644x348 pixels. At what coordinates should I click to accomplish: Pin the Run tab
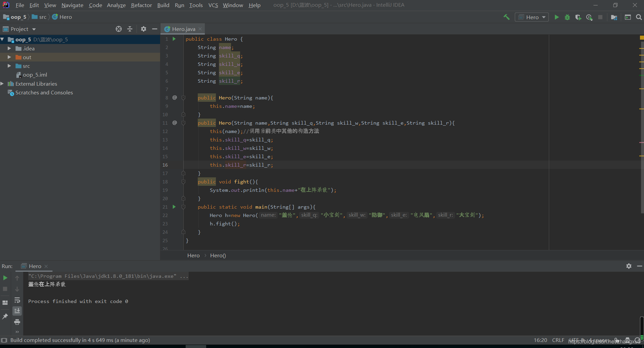point(5,316)
